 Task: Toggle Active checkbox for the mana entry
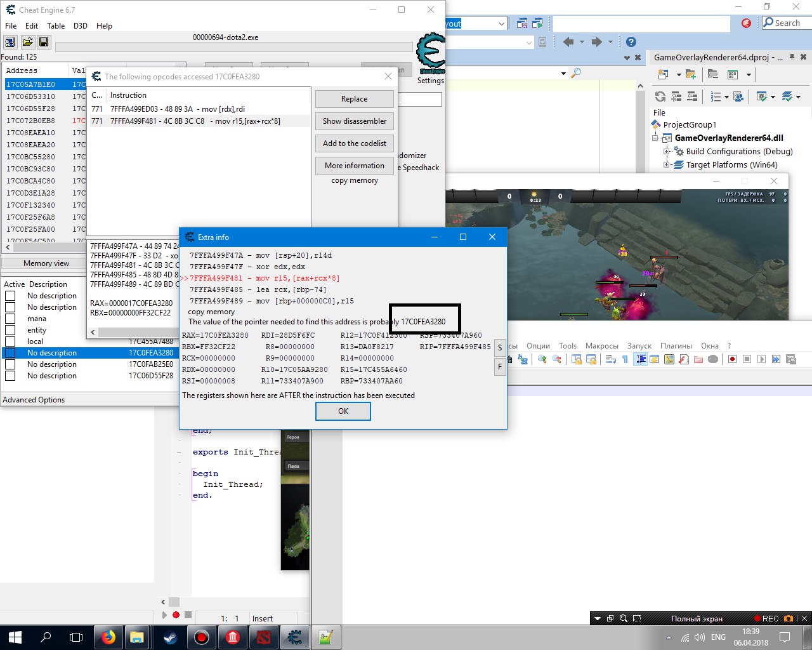pyautogui.click(x=10, y=319)
